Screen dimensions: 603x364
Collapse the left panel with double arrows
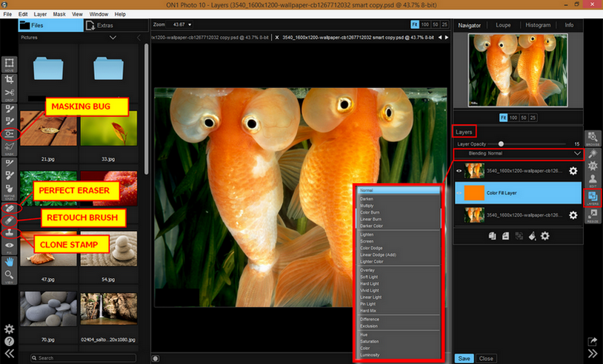9,354
